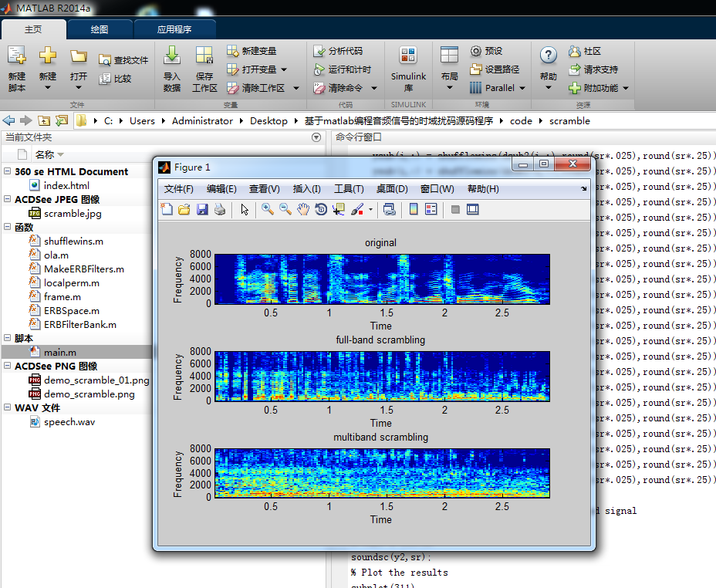Expand the 附加功能 dropdown arrow
The height and width of the screenshot is (588, 716).
[x=626, y=88]
